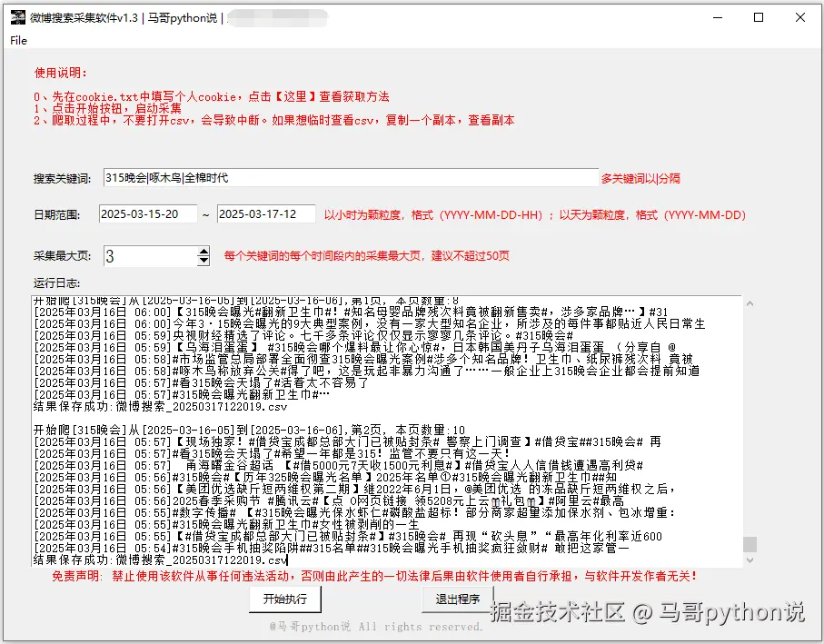Viewport: 824px width, 644px height.
Task: Increase 采集最大页 with the up spinner arrow
Action: pyautogui.click(x=204, y=251)
